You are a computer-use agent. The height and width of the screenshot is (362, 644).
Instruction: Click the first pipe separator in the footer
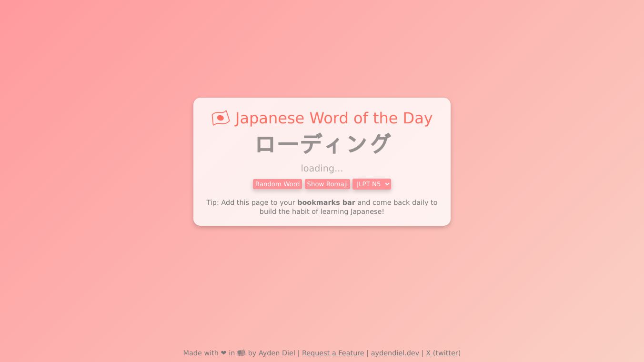(x=299, y=353)
